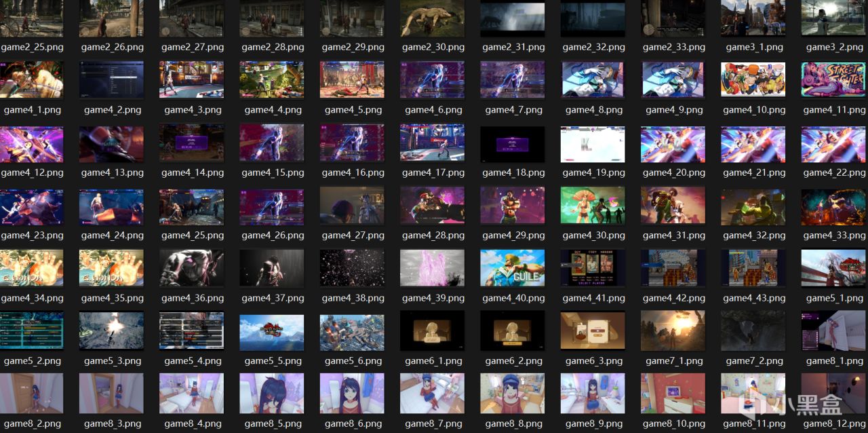This screenshot has height=433, width=868.
Task: Open the game4_40.png Guile thumbnail
Action: click(513, 267)
